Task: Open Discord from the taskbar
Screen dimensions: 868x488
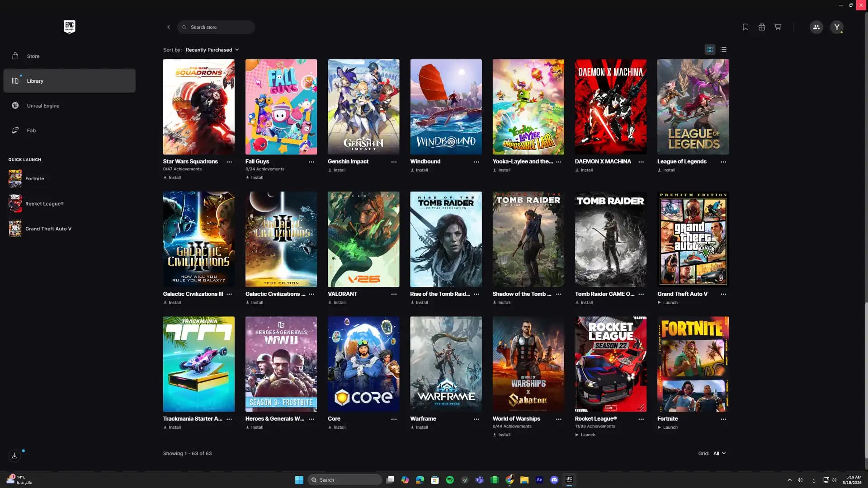Action: point(554,480)
